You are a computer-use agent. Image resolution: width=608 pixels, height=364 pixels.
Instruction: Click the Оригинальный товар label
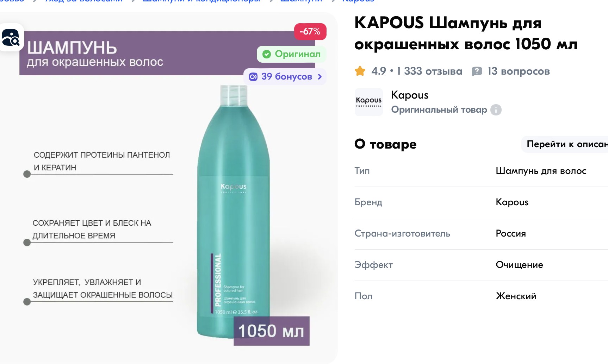[x=439, y=110]
